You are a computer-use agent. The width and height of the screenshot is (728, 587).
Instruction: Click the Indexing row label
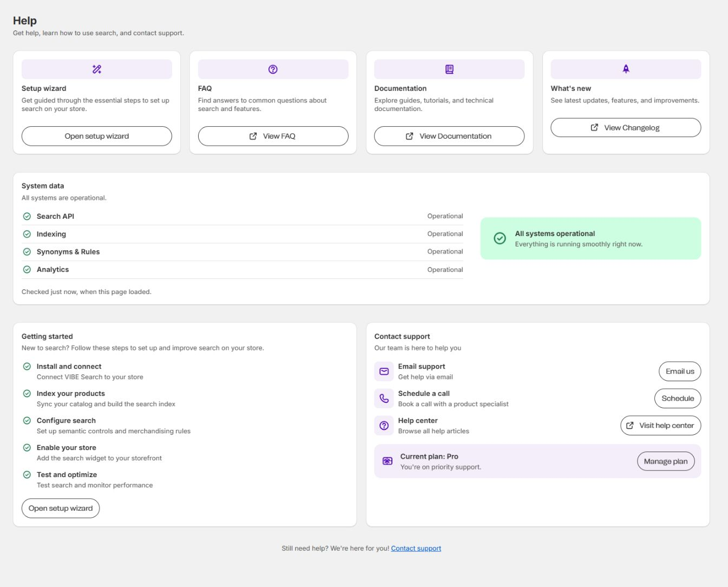point(51,234)
